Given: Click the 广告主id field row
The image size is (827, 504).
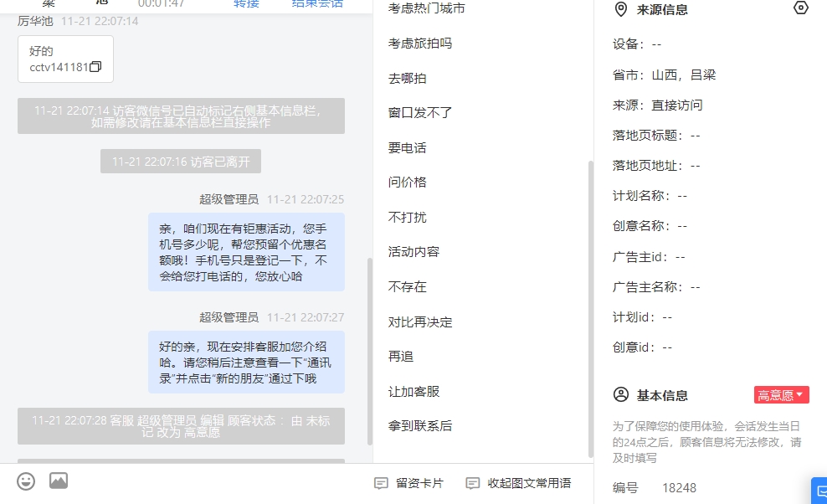Looking at the screenshot, I should (x=649, y=257).
